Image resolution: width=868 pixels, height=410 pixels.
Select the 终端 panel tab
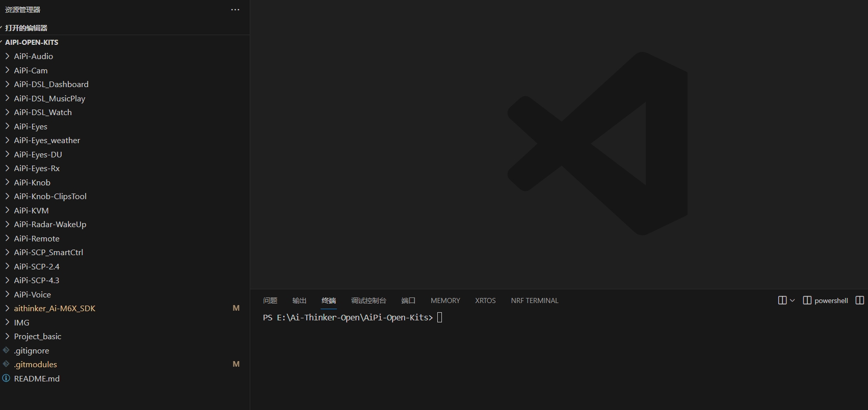pyautogui.click(x=329, y=300)
